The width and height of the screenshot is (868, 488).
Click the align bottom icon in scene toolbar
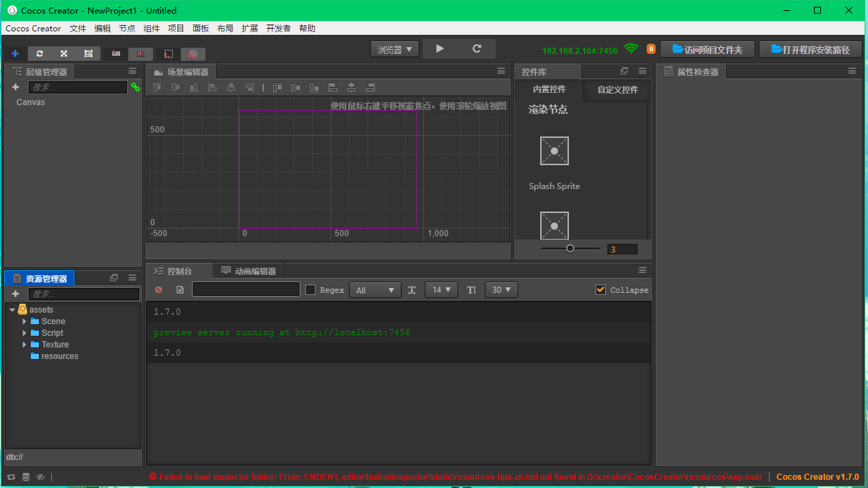[194, 87]
